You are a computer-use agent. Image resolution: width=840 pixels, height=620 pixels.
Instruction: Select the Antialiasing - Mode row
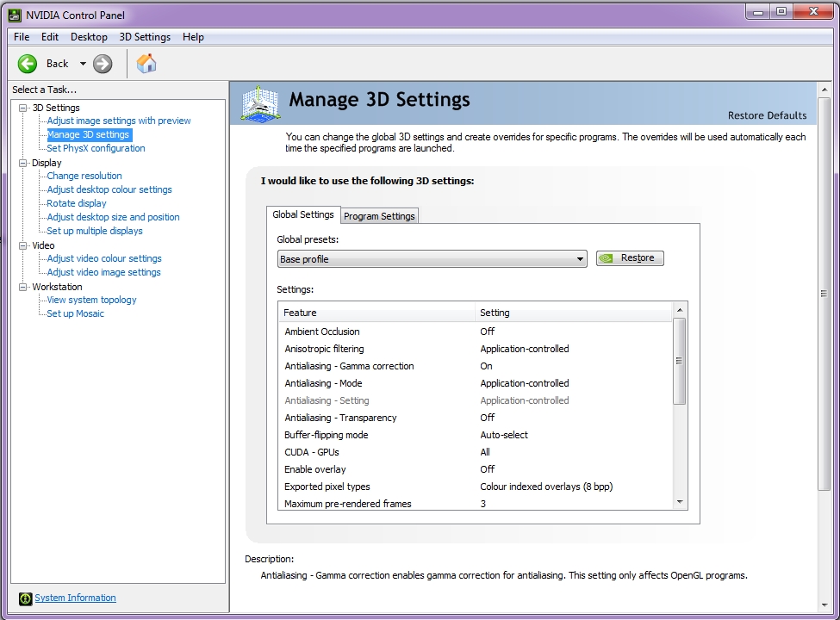tap(476, 383)
